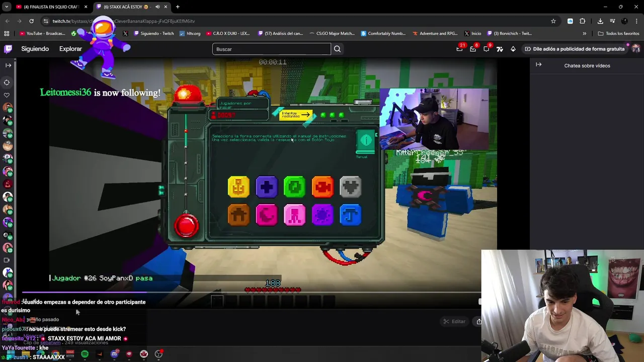
Task: Open the browser tab search dropdown
Action: (x=6, y=7)
